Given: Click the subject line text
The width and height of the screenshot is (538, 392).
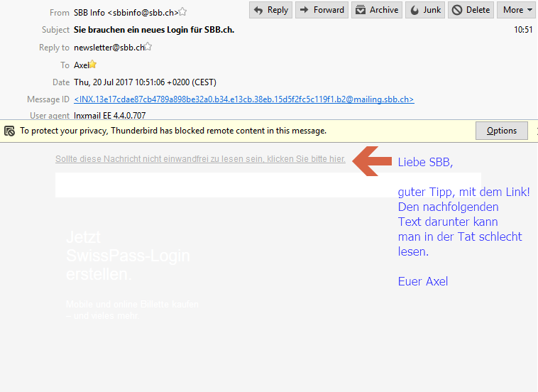Looking at the screenshot, I should click(x=154, y=30).
